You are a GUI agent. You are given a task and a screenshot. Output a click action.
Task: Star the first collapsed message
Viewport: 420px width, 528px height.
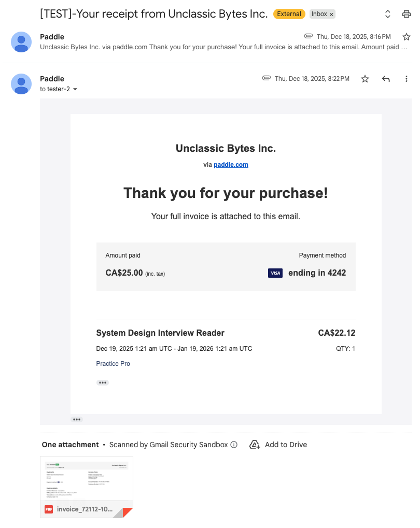(x=407, y=36)
